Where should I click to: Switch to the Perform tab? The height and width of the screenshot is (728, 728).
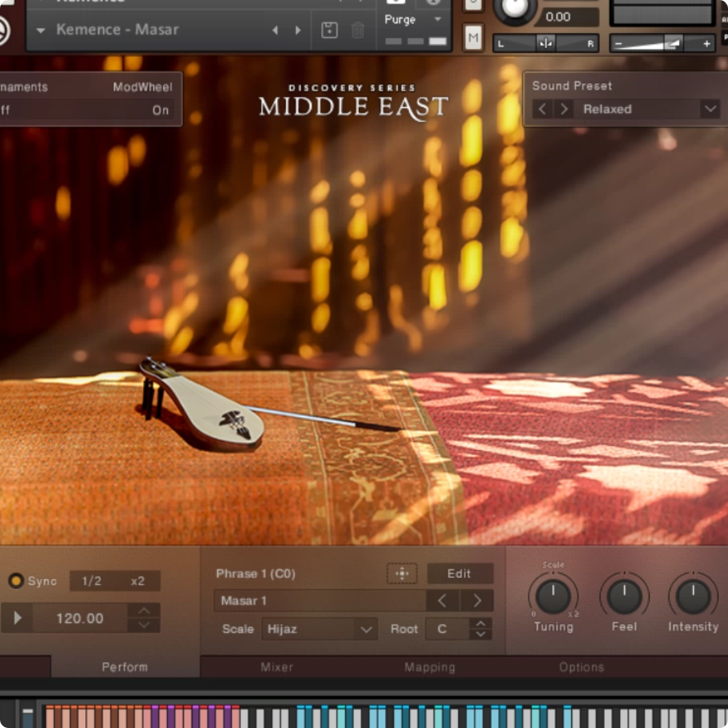click(x=125, y=668)
